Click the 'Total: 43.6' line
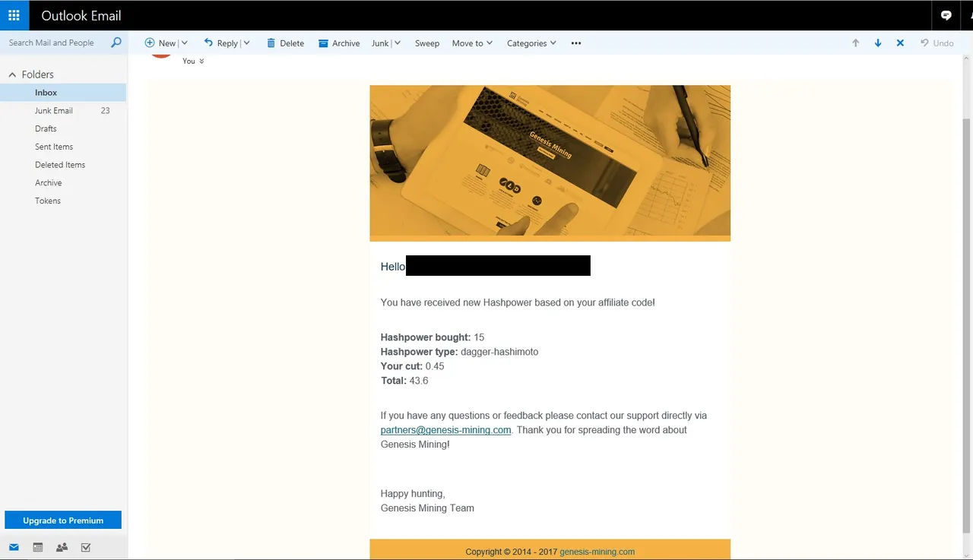973x560 pixels. [x=404, y=381]
